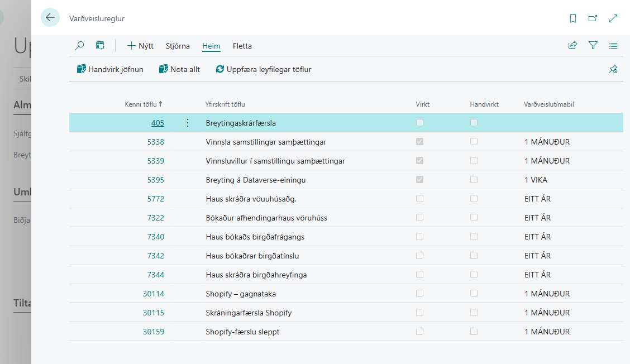Expand page with diagonal arrows icon
Screen dimensions: 630x364
613,18
